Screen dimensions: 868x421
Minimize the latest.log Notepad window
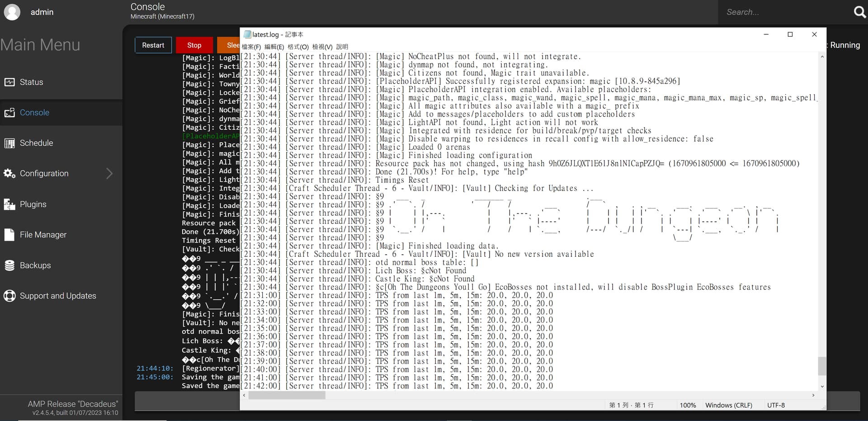766,34
